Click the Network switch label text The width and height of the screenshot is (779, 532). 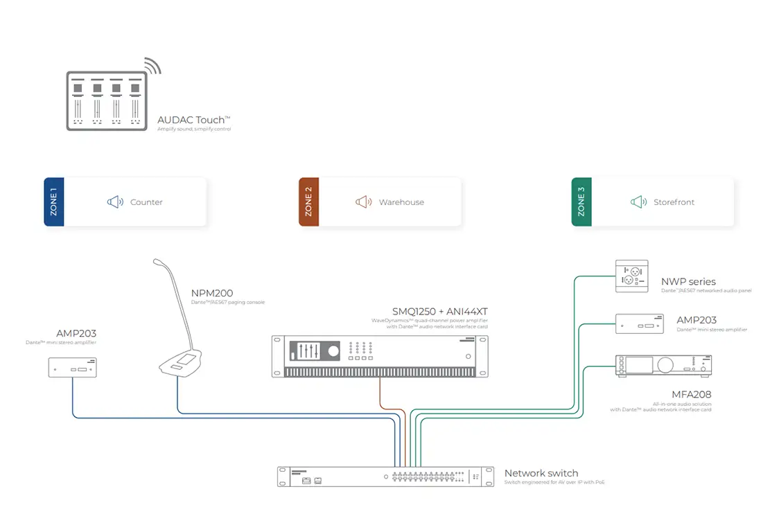[541, 473]
